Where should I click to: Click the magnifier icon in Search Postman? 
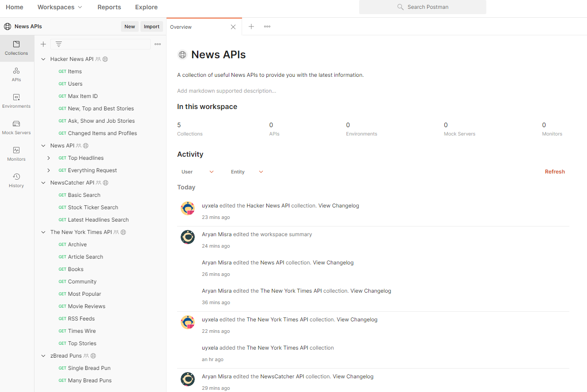(x=401, y=7)
